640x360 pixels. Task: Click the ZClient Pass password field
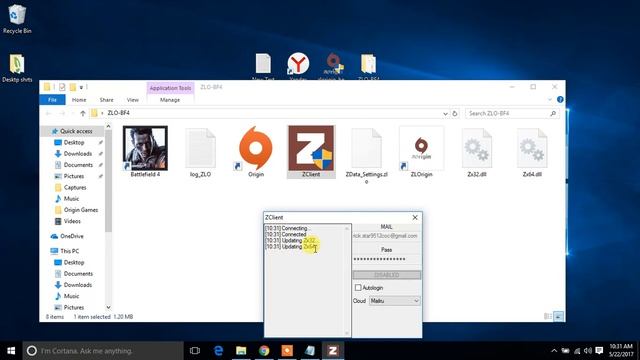click(x=387, y=259)
